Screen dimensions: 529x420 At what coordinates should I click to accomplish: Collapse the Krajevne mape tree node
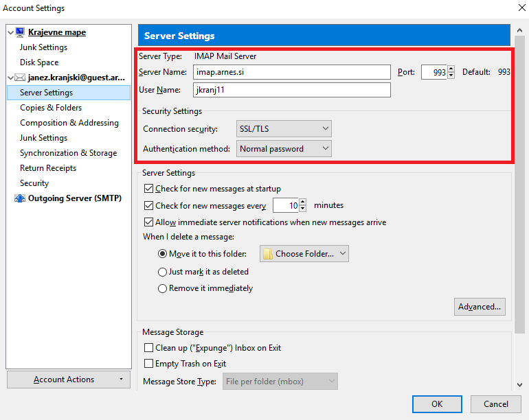10,32
